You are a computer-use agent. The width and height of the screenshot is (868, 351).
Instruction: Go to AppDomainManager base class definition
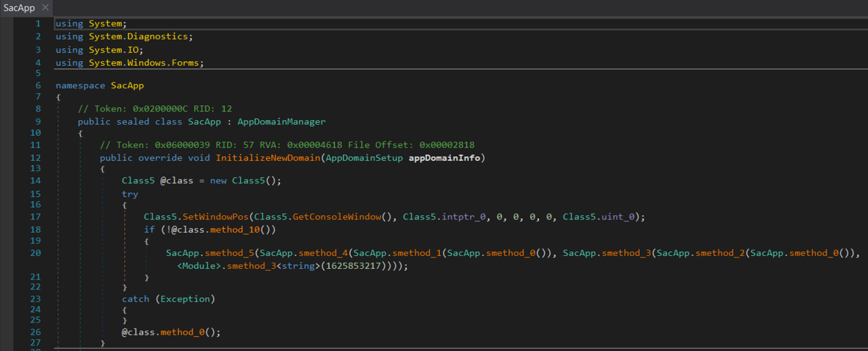click(x=281, y=122)
